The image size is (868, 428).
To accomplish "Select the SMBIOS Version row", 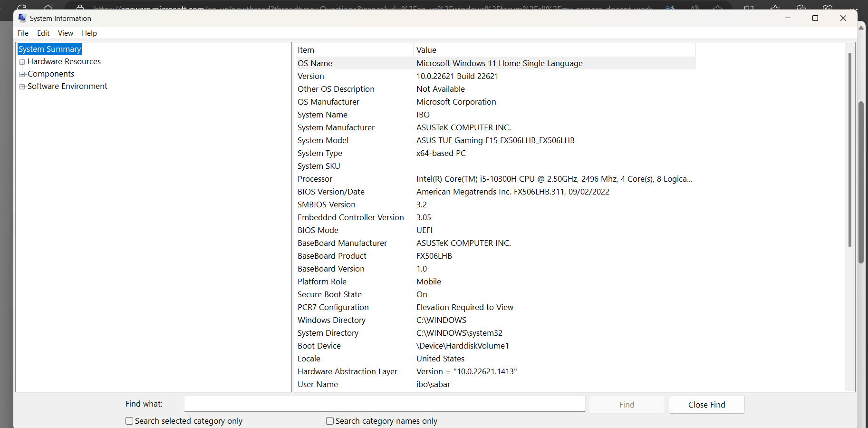I will tap(496, 204).
